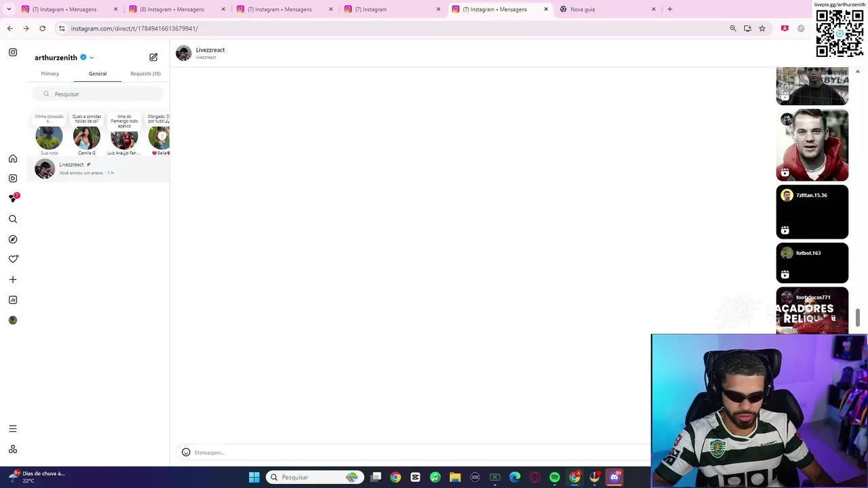Switch to the Primary inbox tab

coord(50,73)
